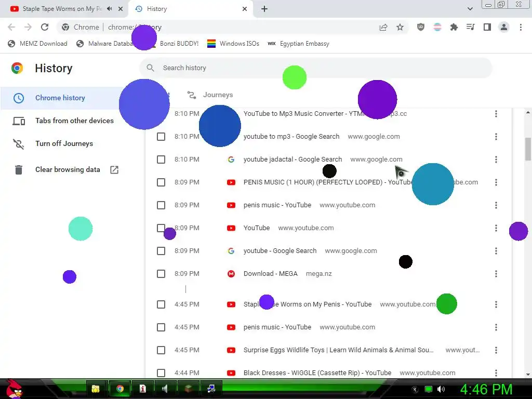This screenshot has height=399, width=532.
Task: Click the Chrome logo beside History
Action: (x=17, y=68)
